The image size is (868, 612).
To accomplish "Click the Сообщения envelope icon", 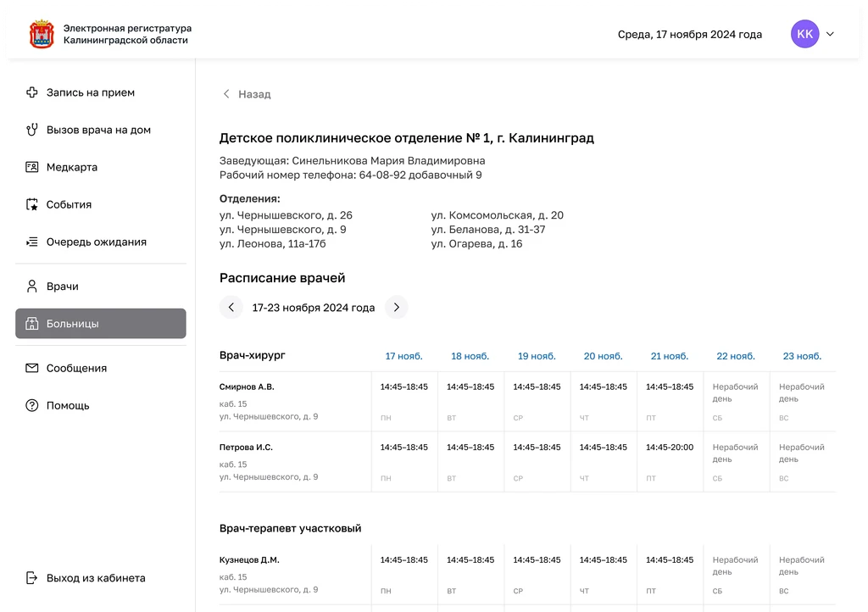I will coord(32,368).
